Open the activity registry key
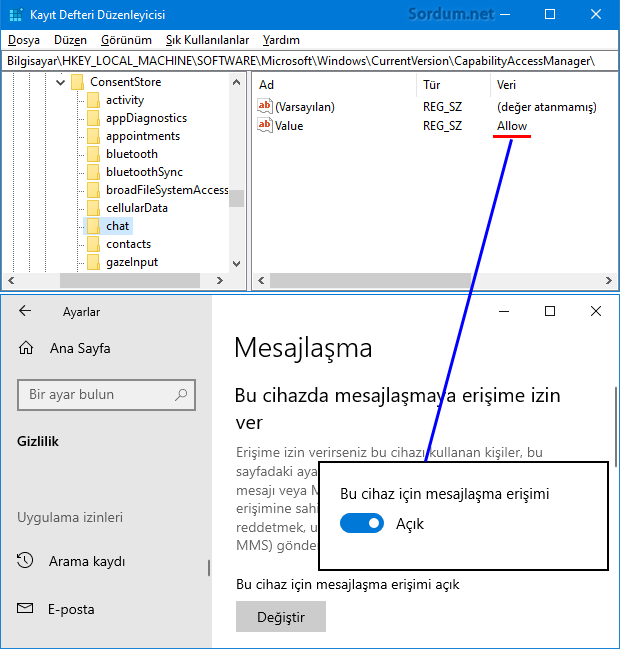This screenshot has height=649, width=620. pos(125,100)
